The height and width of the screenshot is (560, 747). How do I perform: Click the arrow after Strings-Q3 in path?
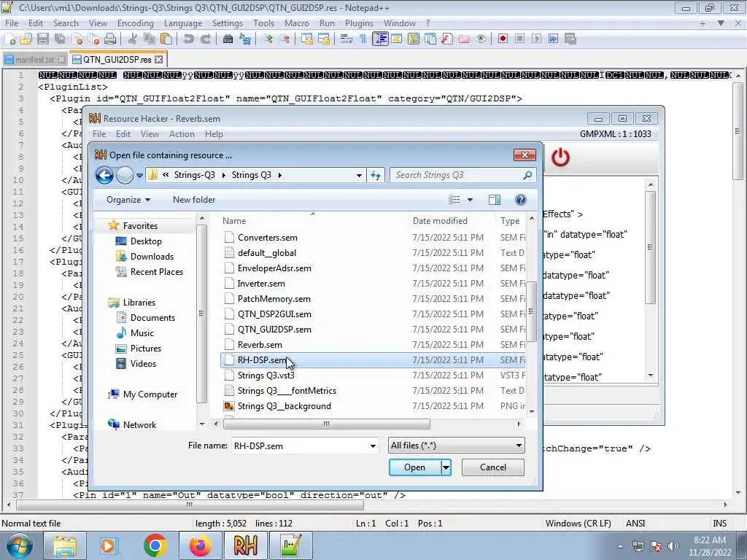(223, 175)
